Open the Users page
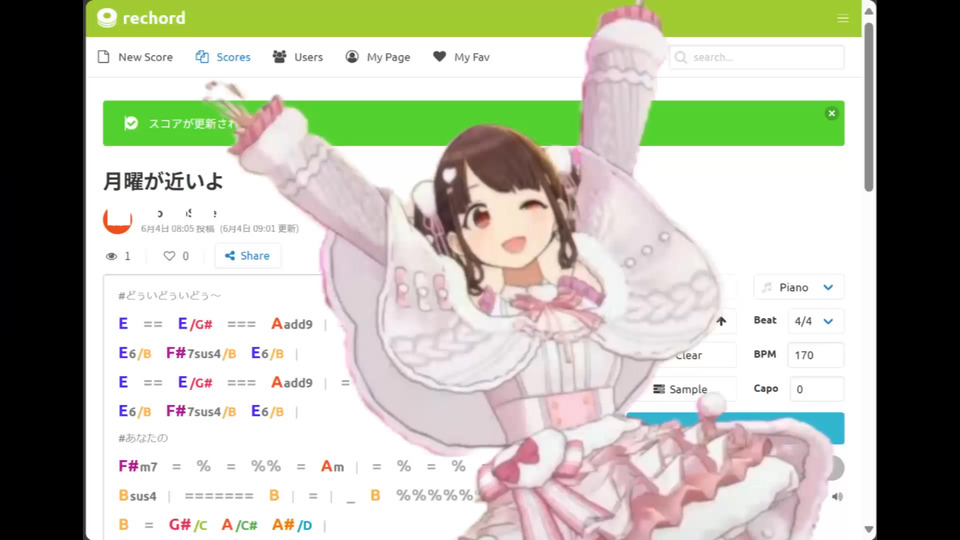The height and width of the screenshot is (540, 960). [298, 57]
